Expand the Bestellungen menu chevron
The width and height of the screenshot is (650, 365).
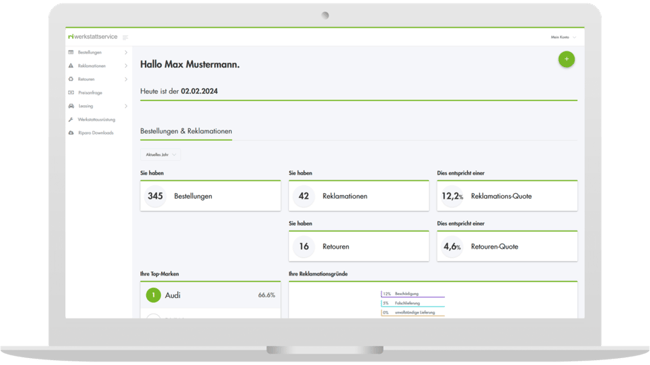click(x=126, y=52)
